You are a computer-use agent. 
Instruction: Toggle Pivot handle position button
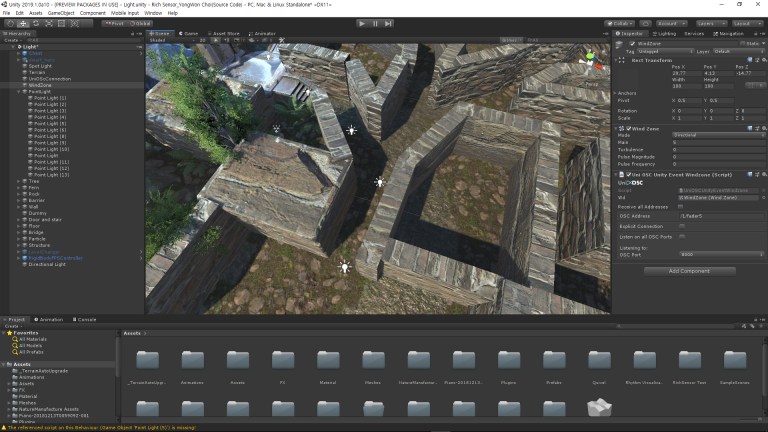115,23
